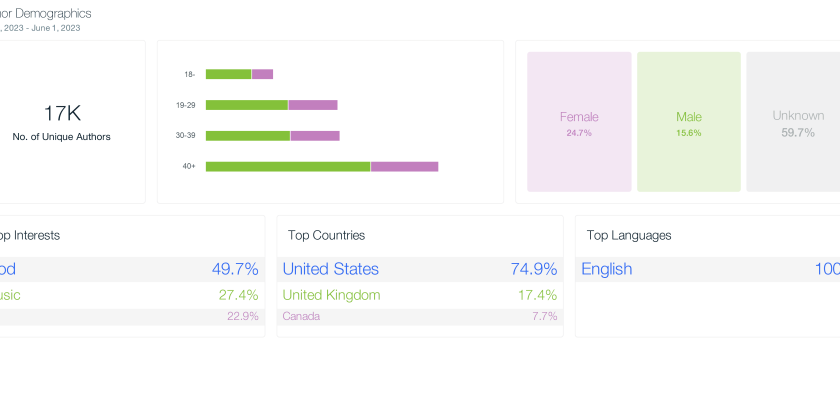Screen dimensions: 840x400
Task: Click purple segment of 40+ age bar
Action: [404, 166]
